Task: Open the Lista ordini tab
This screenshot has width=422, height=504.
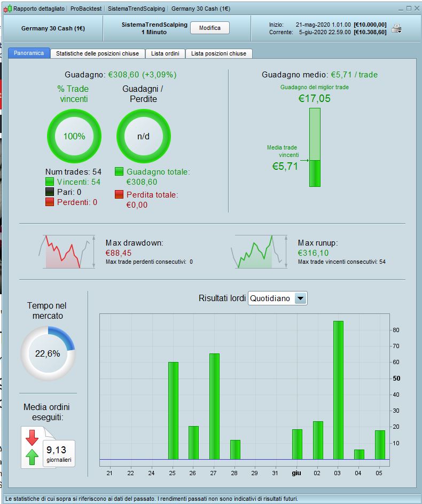Action: pyautogui.click(x=165, y=53)
